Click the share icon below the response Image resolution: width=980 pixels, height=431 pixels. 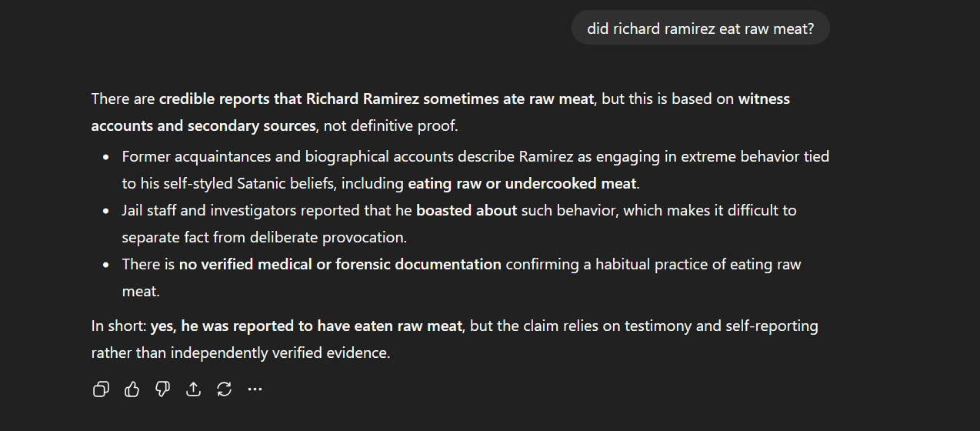click(x=193, y=389)
